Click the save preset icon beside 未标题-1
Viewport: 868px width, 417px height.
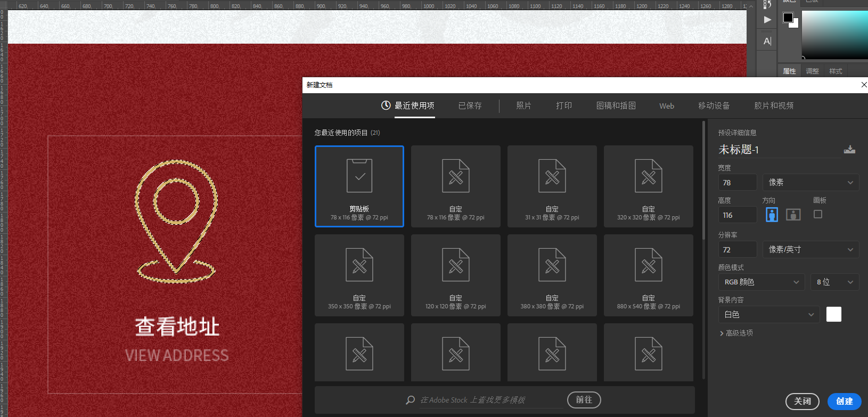point(849,150)
